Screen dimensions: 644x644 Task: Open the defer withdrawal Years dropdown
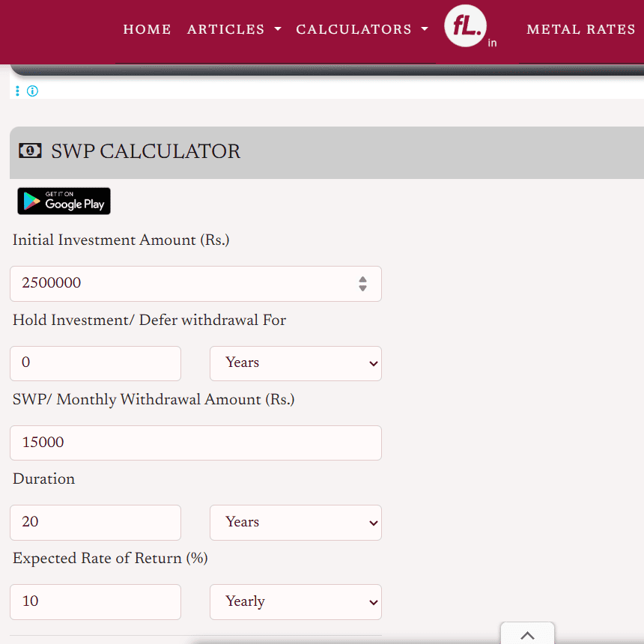click(x=295, y=363)
